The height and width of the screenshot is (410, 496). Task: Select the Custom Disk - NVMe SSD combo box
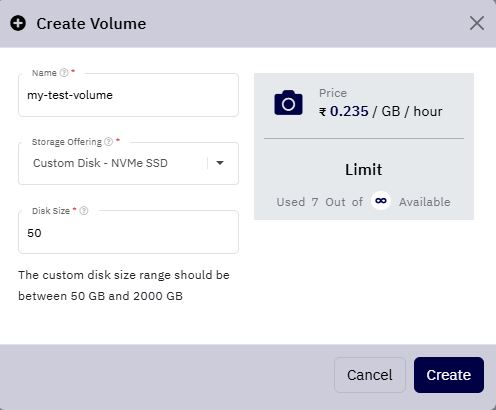(128, 163)
